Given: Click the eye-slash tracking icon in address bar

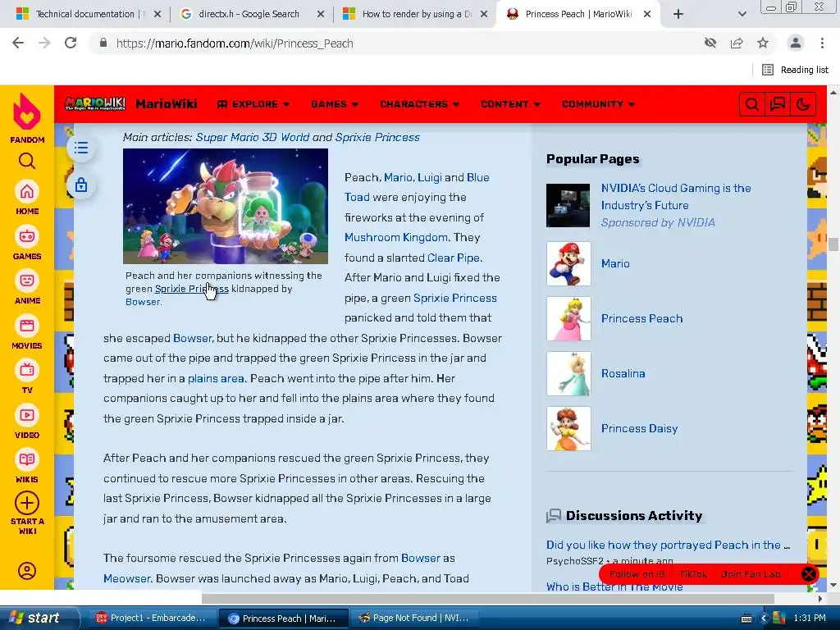Looking at the screenshot, I should [x=710, y=43].
